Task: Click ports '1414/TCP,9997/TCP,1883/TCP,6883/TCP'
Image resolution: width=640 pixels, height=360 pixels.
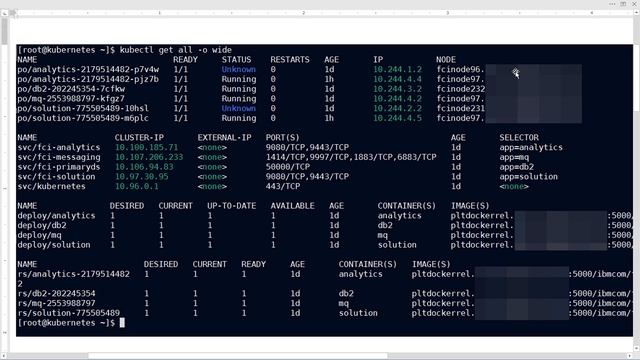Action: 351,157
